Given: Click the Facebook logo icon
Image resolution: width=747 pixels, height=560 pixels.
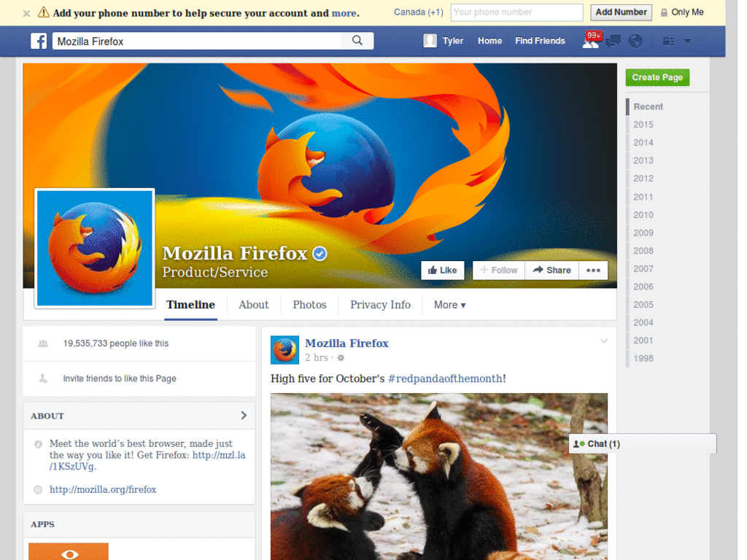Looking at the screenshot, I should click(x=39, y=41).
